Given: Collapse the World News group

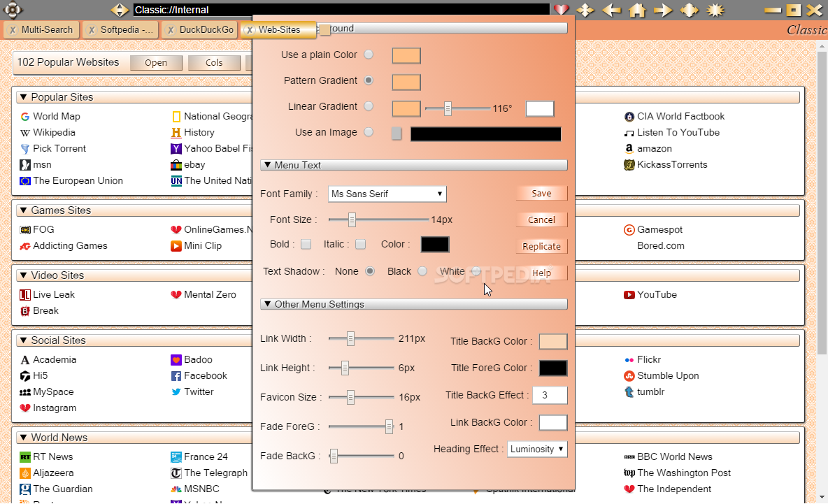Looking at the screenshot, I should coord(23,438).
